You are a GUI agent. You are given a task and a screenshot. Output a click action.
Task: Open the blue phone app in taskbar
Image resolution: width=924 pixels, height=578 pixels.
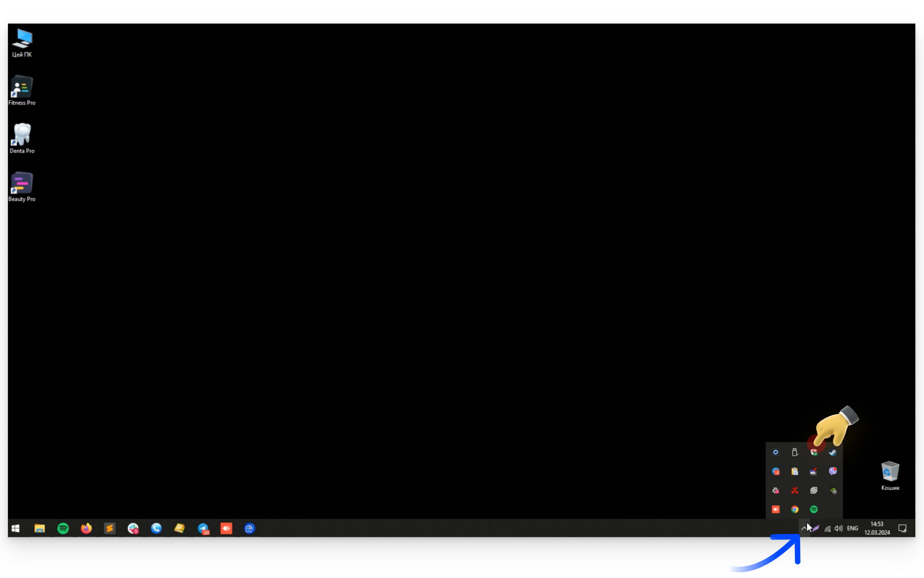(156, 528)
